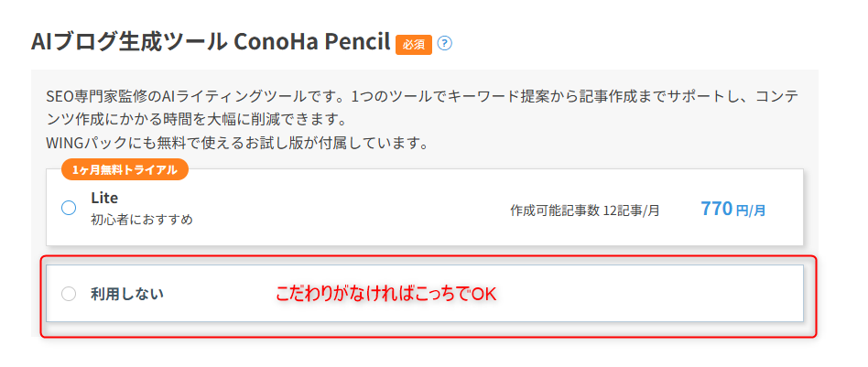The height and width of the screenshot is (367, 868).
Task: Click the Lite plan name label
Action: (104, 198)
